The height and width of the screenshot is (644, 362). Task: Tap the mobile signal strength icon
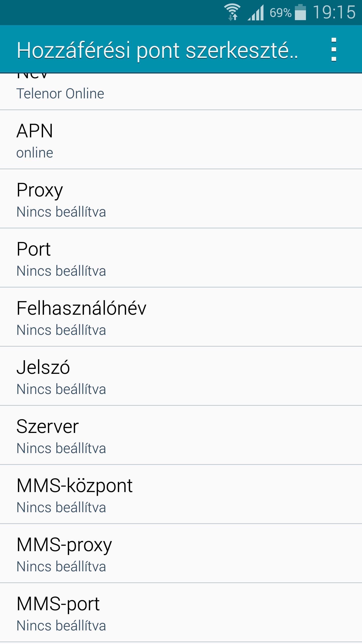click(x=255, y=13)
